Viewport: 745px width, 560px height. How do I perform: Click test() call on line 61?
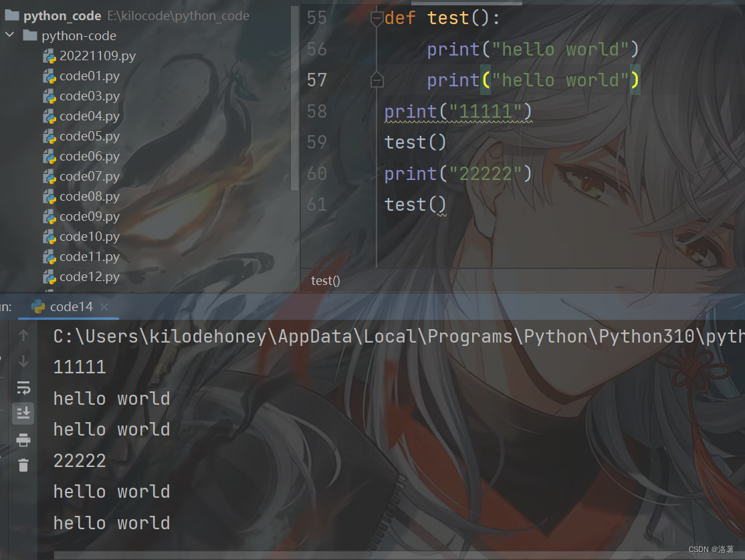coord(415,205)
